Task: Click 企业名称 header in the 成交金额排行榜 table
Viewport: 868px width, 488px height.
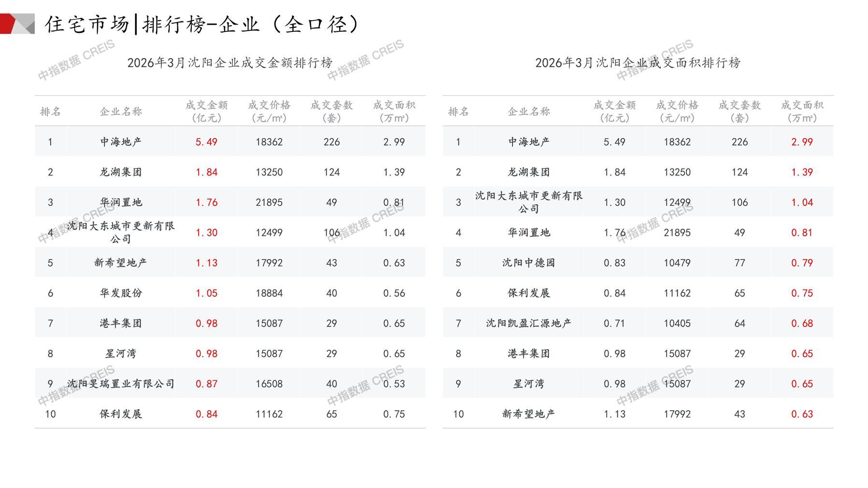Action: [x=121, y=112]
